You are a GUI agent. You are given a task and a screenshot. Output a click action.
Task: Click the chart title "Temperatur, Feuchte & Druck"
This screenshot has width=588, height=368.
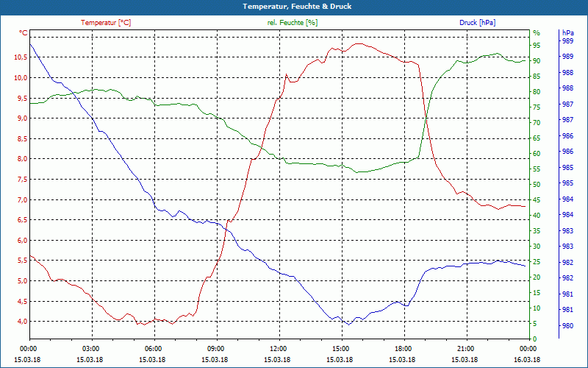click(297, 7)
